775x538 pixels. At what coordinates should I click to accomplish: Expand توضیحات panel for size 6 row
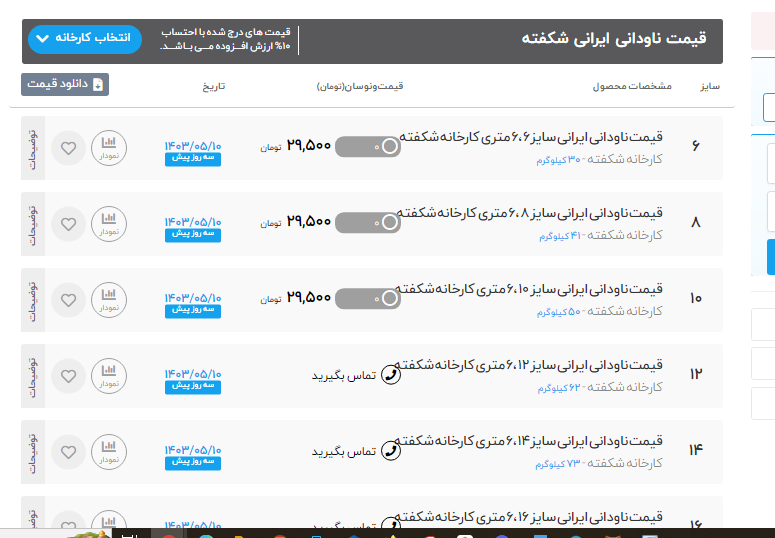pos(32,148)
